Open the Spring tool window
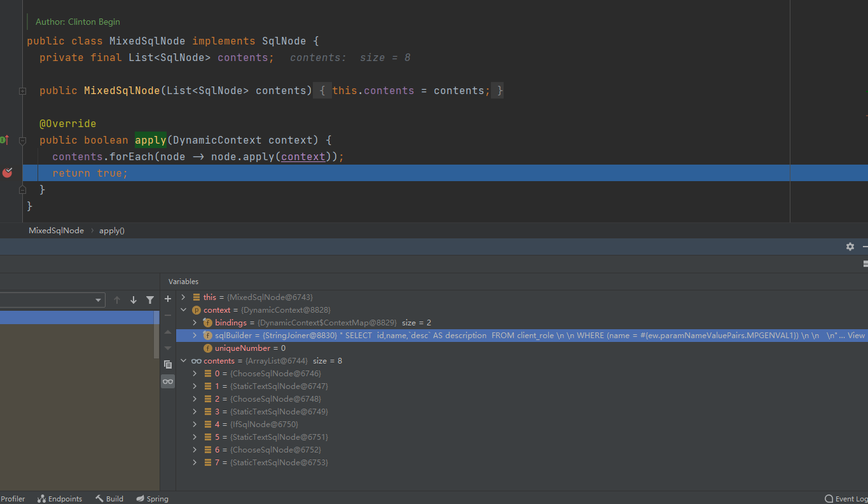Image resolution: width=868 pixels, height=504 pixels. [152, 499]
